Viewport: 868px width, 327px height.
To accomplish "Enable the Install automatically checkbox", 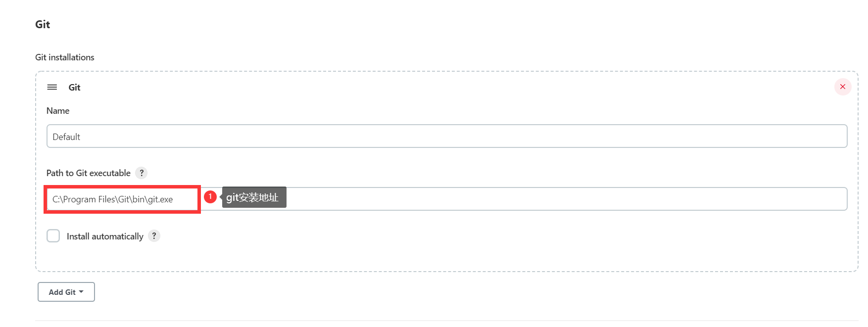I will pos(53,236).
